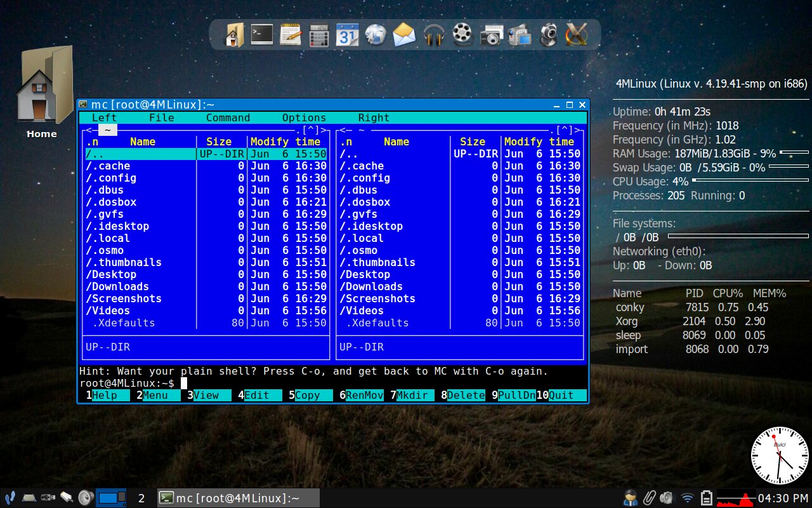This screenshot has width=812, height=508.
Task: Open the calendar application in the dock
Action: [347, 35]
